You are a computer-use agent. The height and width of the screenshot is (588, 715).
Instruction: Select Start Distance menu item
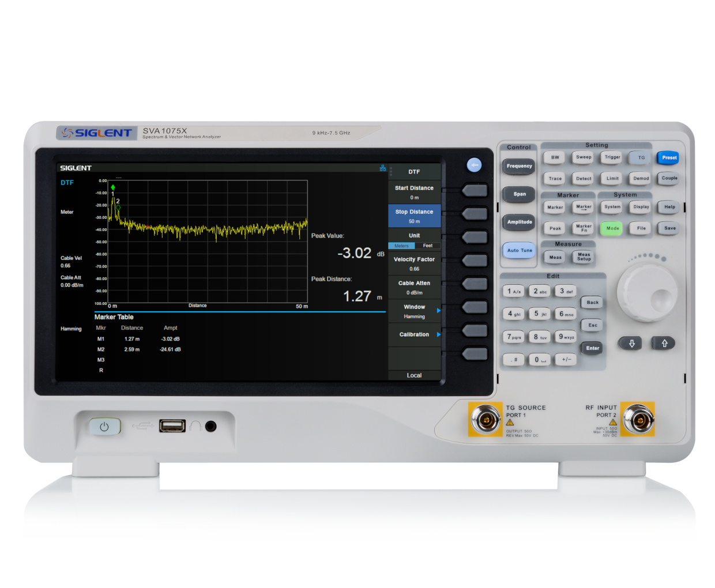coord(415,193)
